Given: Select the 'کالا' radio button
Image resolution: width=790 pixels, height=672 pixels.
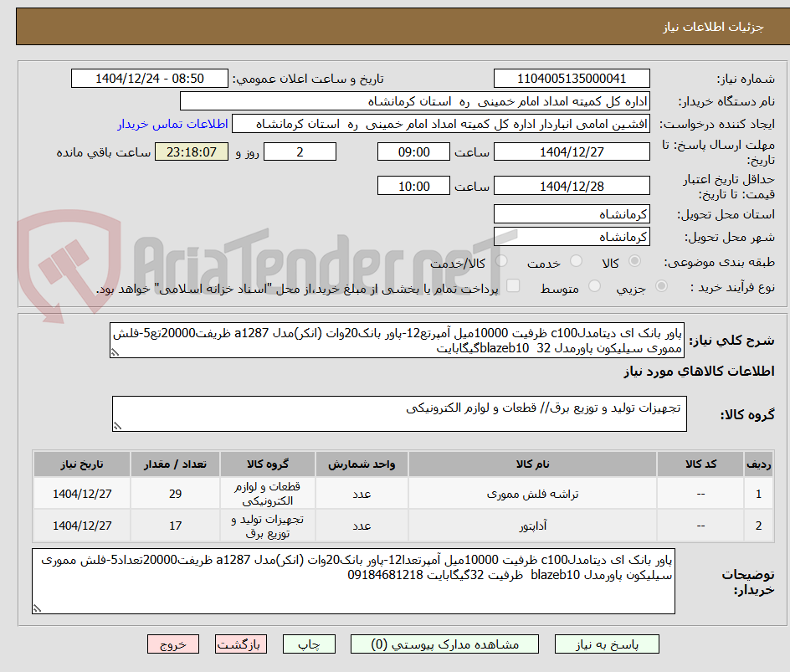Looking at the screenshot, I should click(x=635, y=261).
